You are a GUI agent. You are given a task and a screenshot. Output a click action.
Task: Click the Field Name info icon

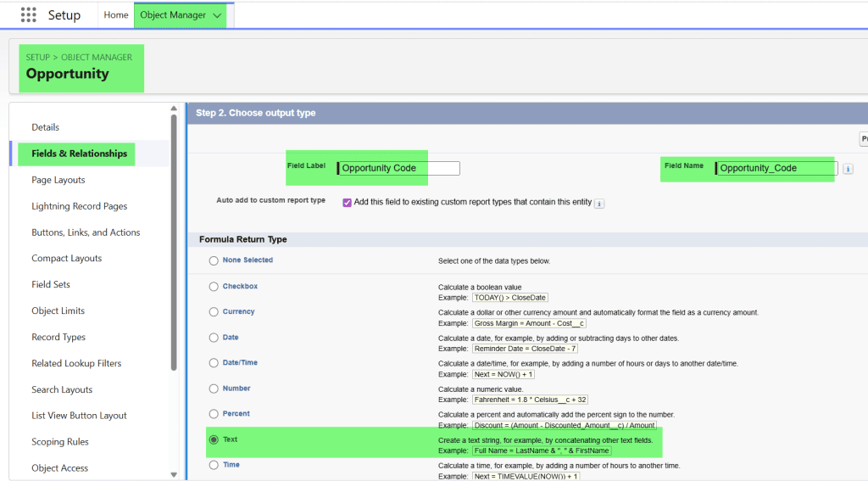[x=848, y=169]
